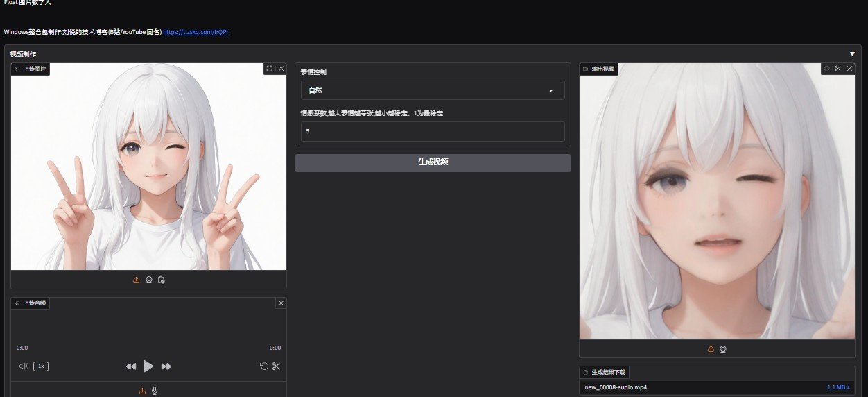Viewport: 868px width, 397px height.
Task: View the uploaded image in fullscreen
Action: click(270, 69)
